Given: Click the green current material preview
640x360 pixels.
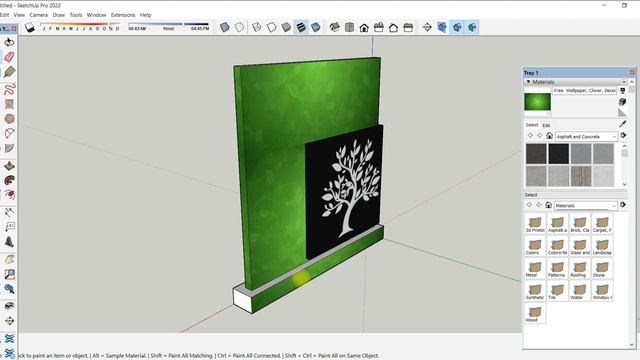Looking at the screenshot, I should tap(537, 102).
